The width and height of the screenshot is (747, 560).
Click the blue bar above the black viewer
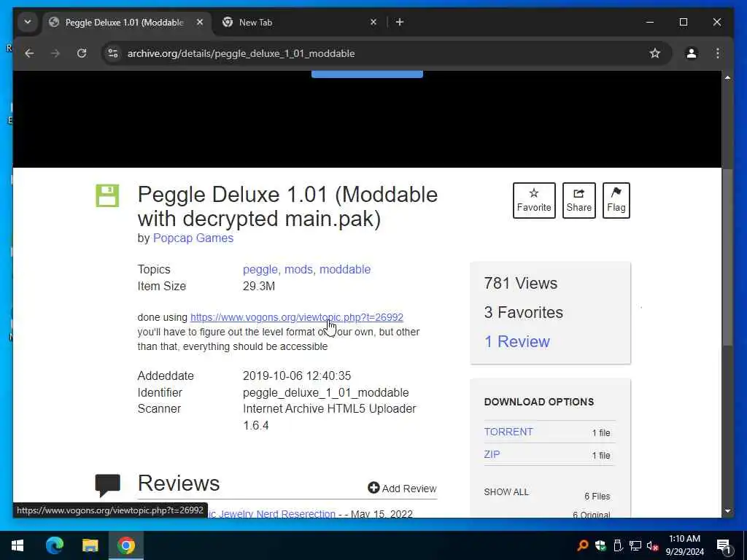tap(367, 74)
